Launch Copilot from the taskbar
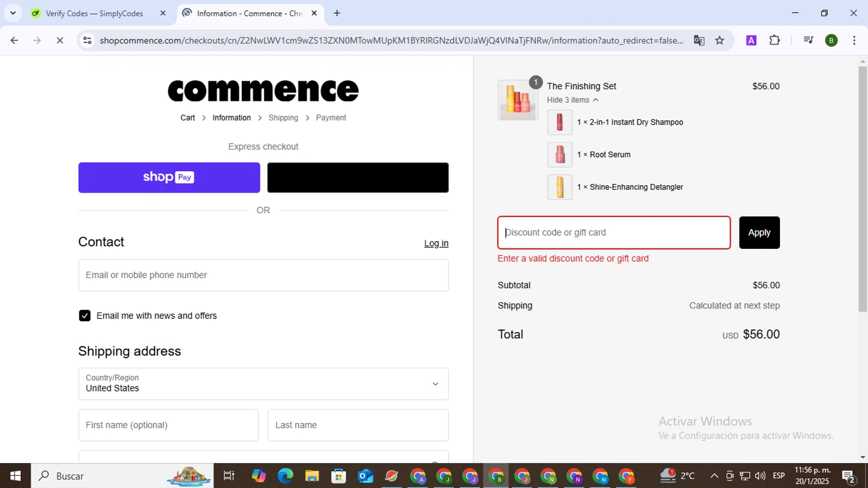The height and width of the screenshot is (488, 868). coord(259,476)
